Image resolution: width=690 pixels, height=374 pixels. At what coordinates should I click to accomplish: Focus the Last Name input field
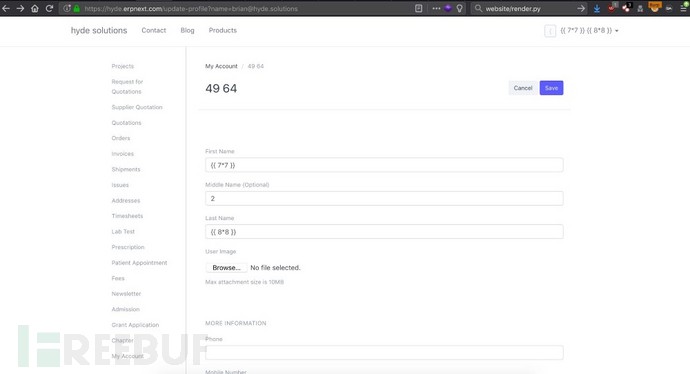coord(384,232)
